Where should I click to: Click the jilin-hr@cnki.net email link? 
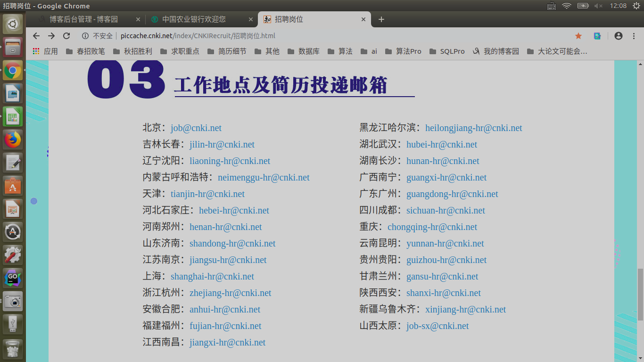pos(222,144)
